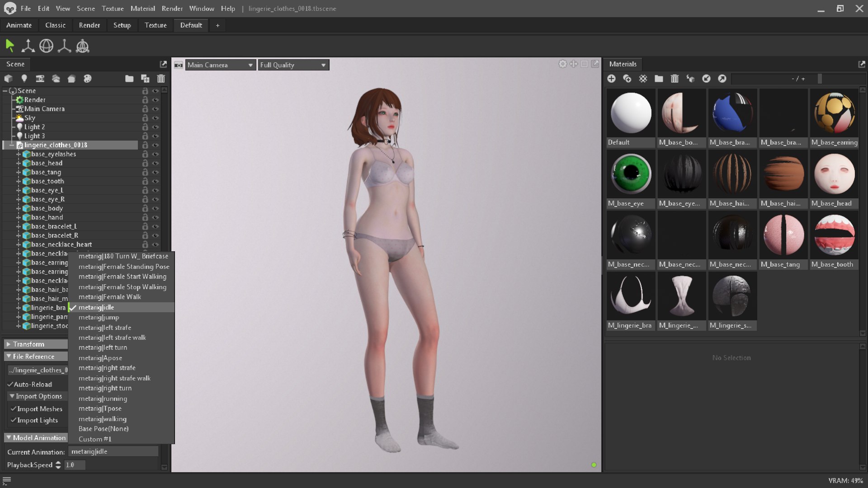The width and height of the screenshot is (868, 488).
Task: Open the Full Quality dropdown
Action: point(293,65)
